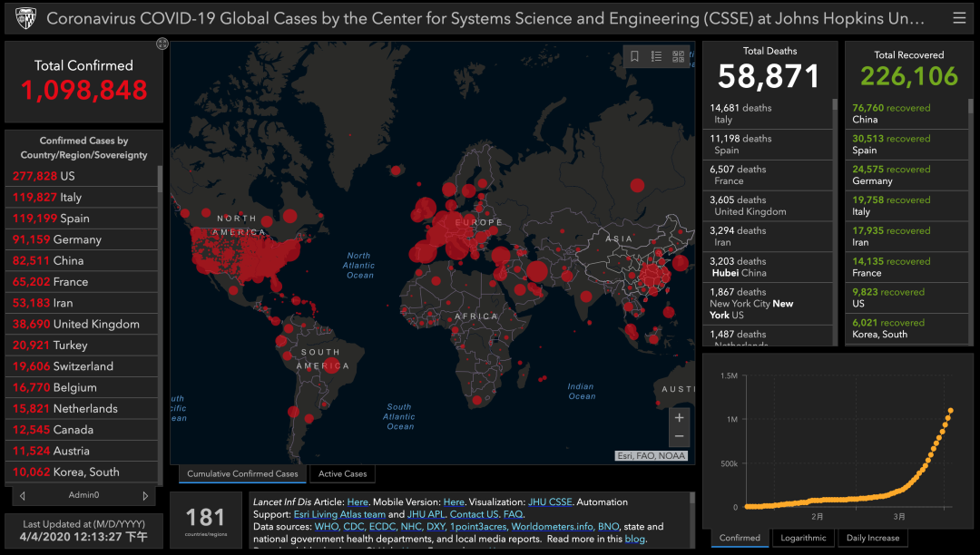Select 11,198 deaths Spain row

point(768,145)
